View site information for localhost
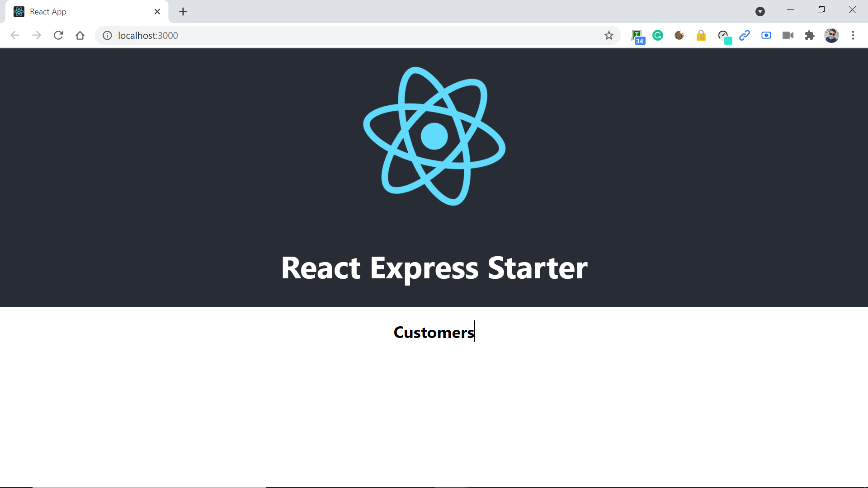The height and width of the screenshot is (488, 868). (x=107, y=35)
